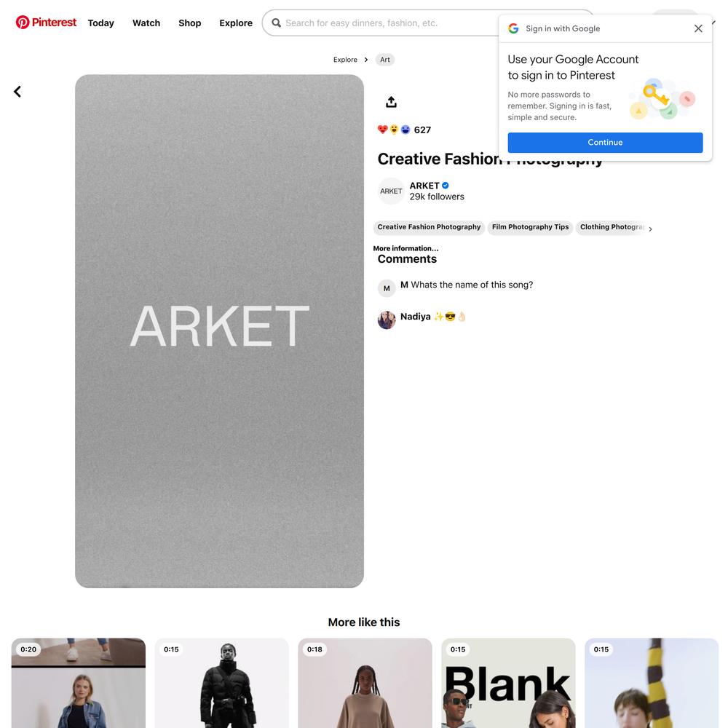
Task: Go back with the left arrow
Action: [17, 92]
